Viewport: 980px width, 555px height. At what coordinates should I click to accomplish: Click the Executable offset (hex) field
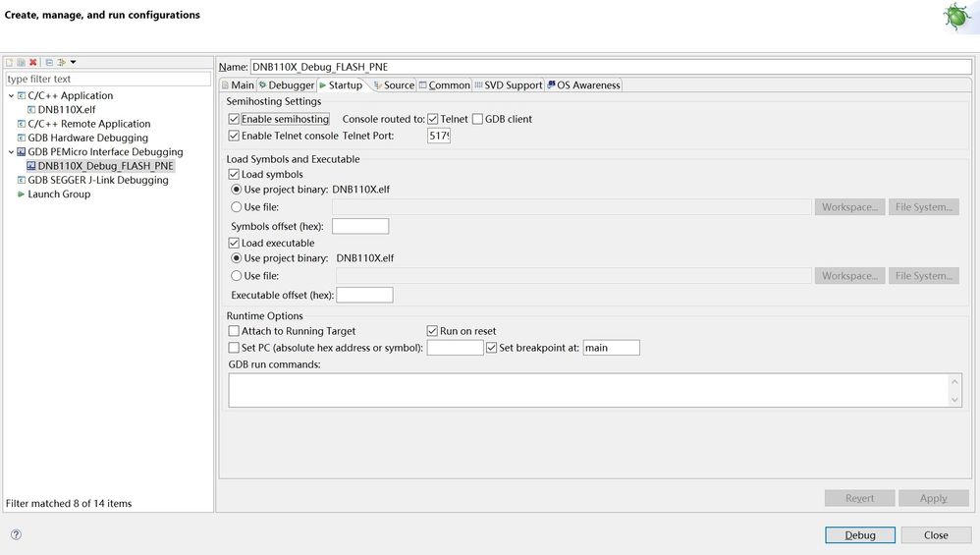(364, 295)
